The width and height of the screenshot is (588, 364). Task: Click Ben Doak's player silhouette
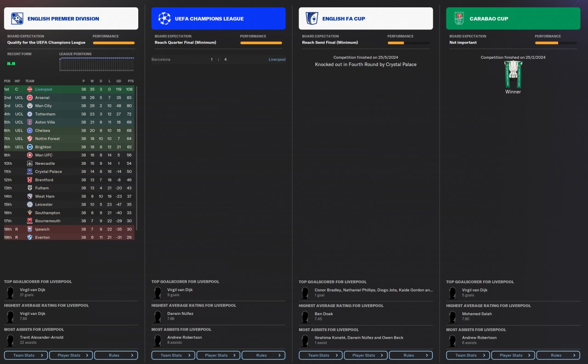tap(305, 316)
